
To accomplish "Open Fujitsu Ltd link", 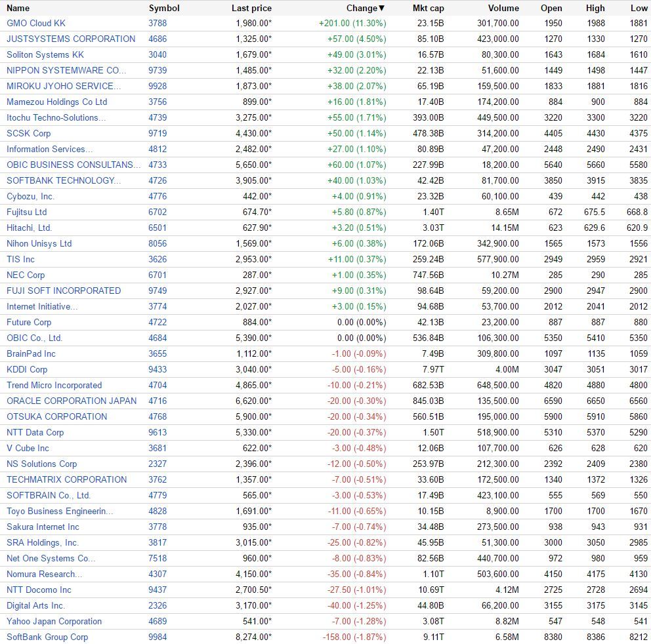I will [26, 212].
